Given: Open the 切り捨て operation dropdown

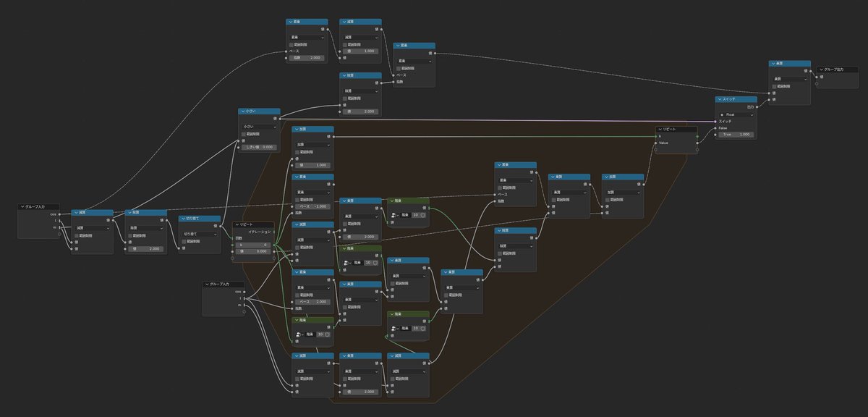Looking at the screenshot, I should (x=200, y=234).
